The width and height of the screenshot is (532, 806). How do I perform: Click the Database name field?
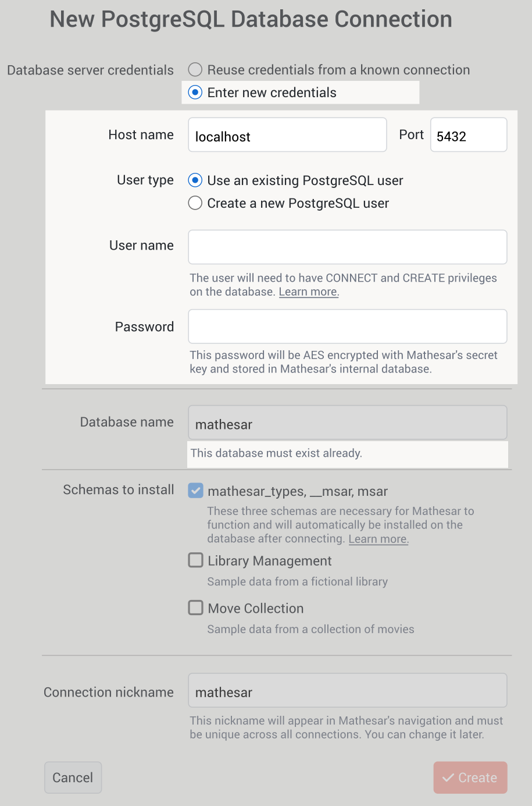pos(348,422)
